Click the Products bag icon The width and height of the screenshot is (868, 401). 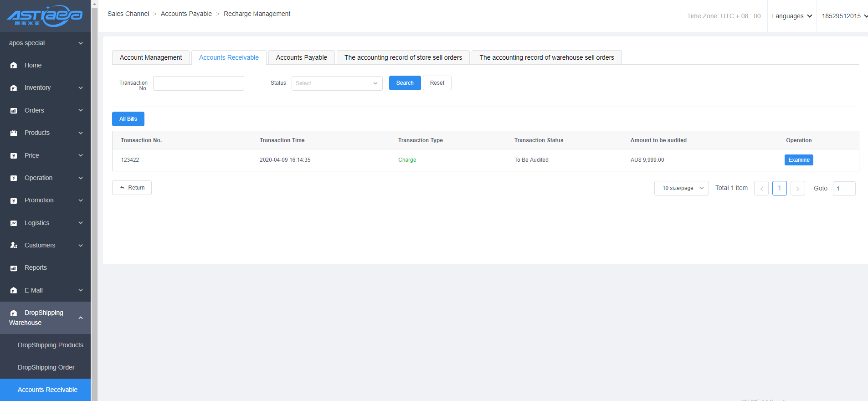[14, 133]
